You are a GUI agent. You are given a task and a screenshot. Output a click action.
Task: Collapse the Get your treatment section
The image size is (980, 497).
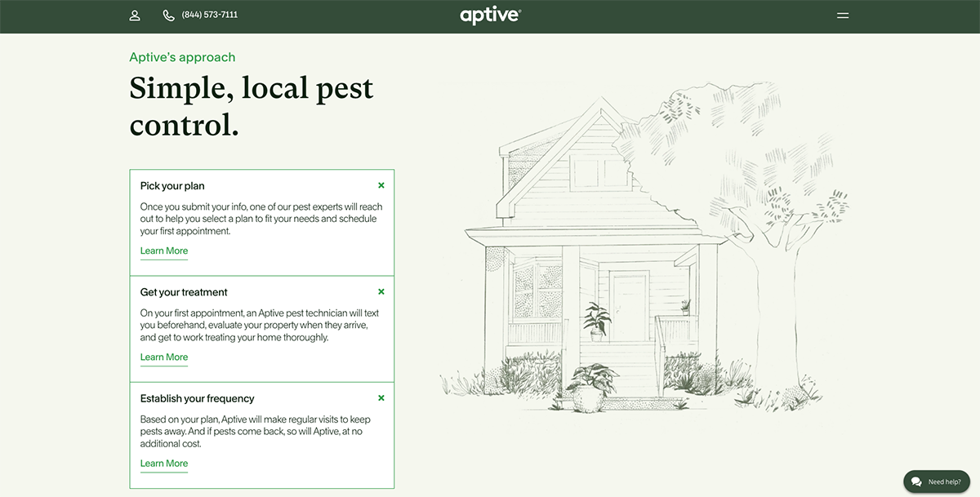pos(381,291)
